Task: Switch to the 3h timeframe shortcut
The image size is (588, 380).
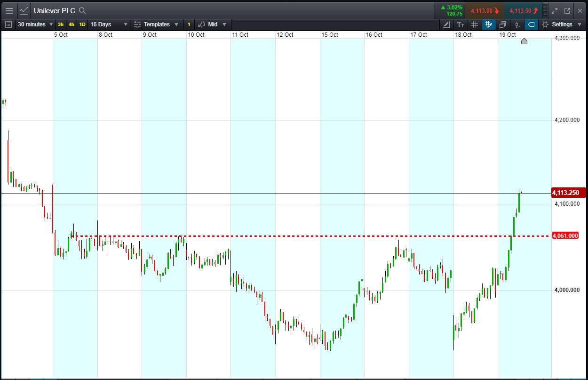Action: 61,24
